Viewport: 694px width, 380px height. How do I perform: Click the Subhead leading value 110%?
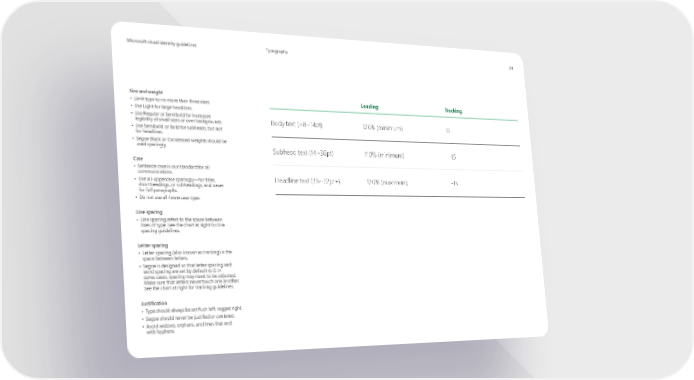click(x=384, y=155)
